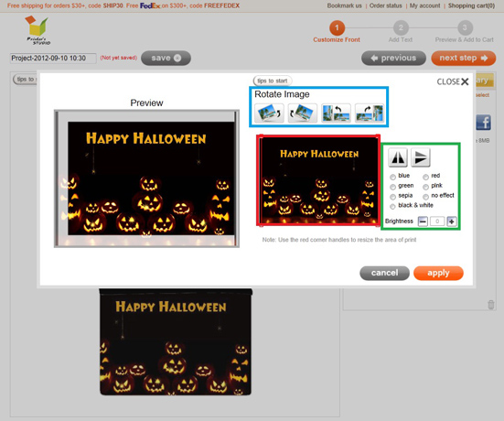
Task: Select the black & white effect
Action: click(392, 207)
